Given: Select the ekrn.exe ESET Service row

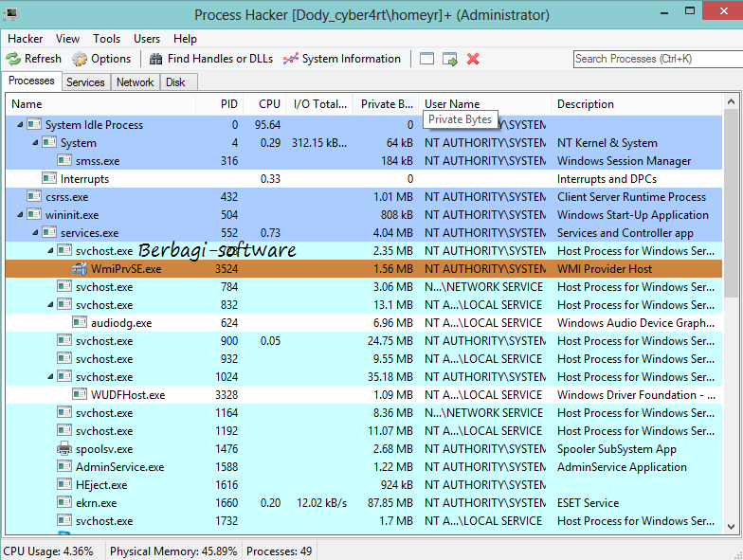Looking at the screenshot, I should tap(364, 502).
